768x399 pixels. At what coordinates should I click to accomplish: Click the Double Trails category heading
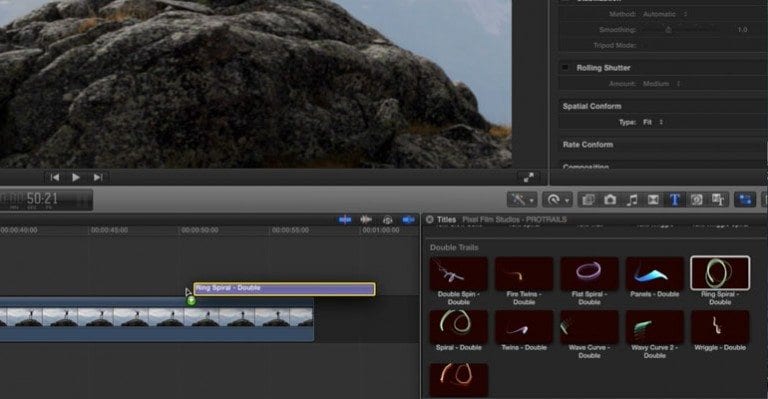454,248
